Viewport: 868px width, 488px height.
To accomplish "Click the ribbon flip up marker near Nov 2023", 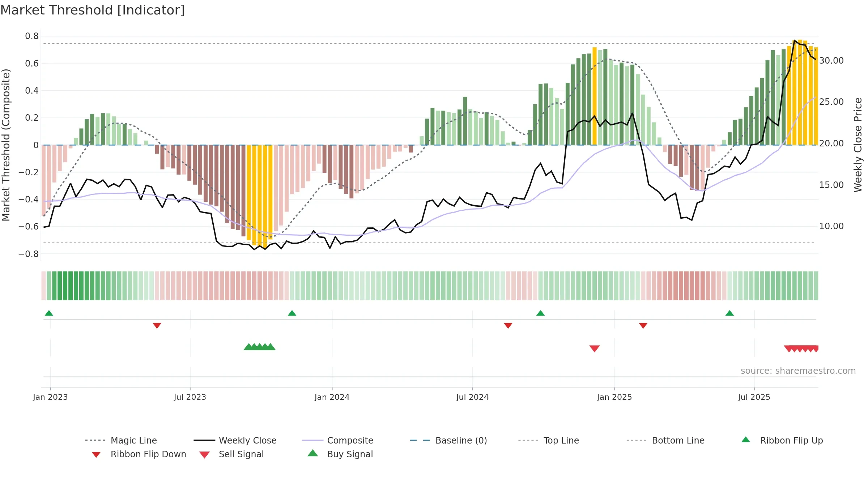I will (292, 313).
